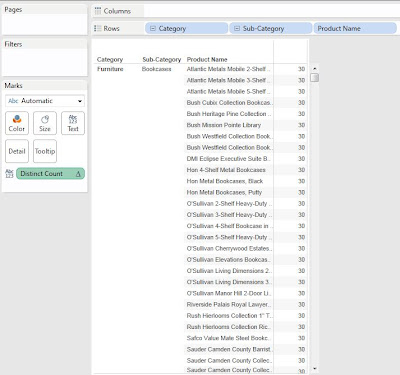Click the vertical scrollbar thumb
Image resolution: width=400 pixels, height=375 pixels.
tap(314, 77)
